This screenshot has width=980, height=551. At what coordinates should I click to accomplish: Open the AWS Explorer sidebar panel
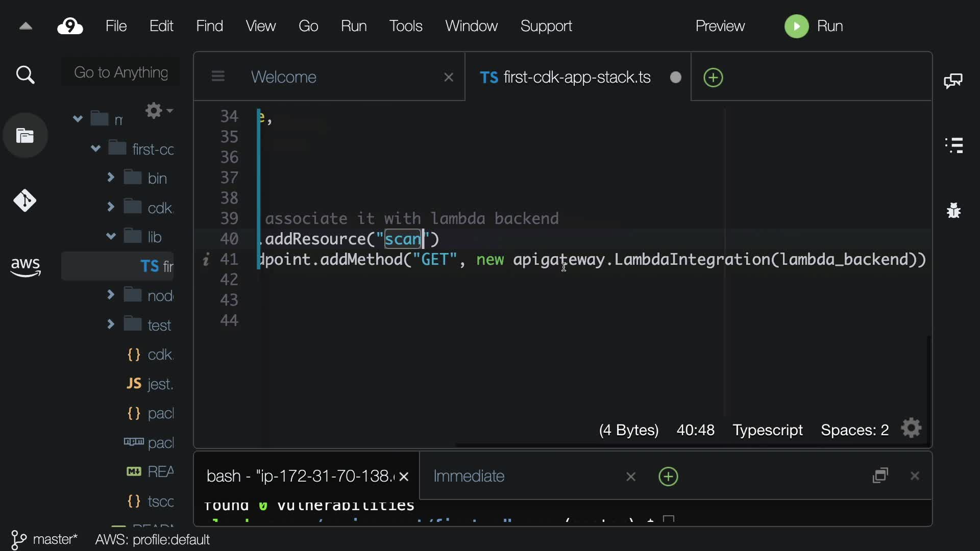(x=26, y=266)
